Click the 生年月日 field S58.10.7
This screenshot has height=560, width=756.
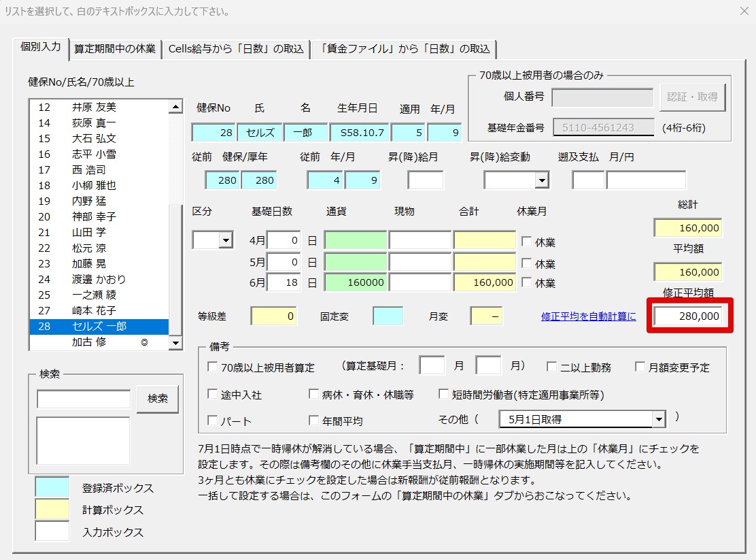(359, 132)
